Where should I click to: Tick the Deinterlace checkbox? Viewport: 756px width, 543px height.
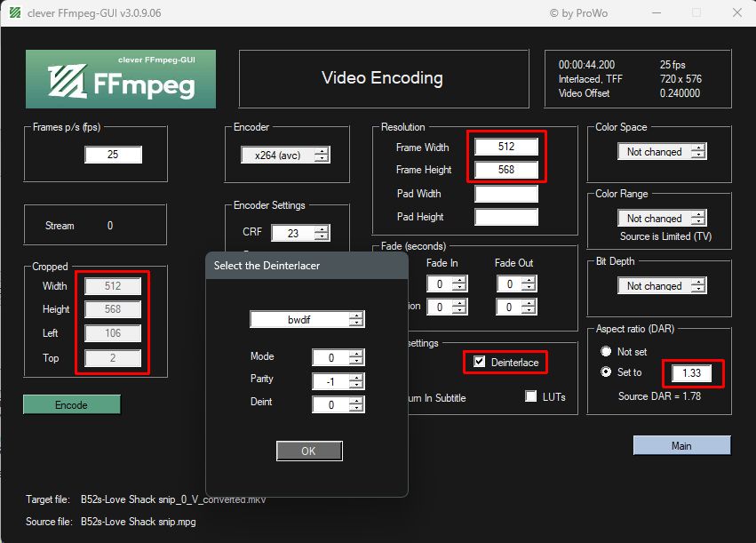click(x=479, y=362)
